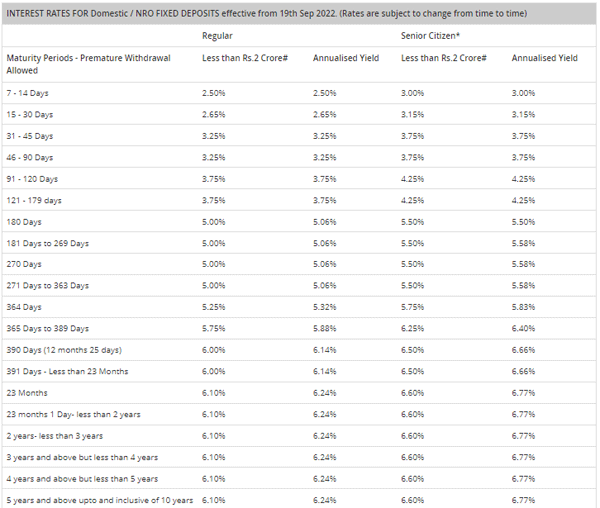Screen dimensions: 600x508
Task: Click the '5 years and above upto 10 years' label
Action: click(98, 500)
